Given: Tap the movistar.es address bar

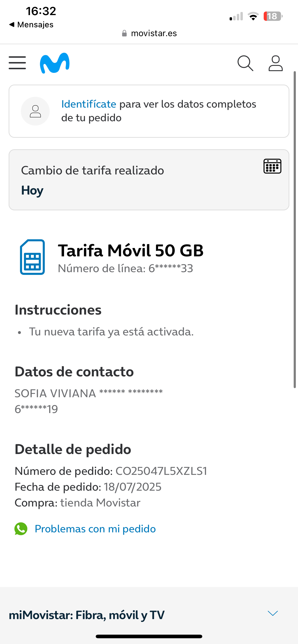Looking at the screenshot, I should [x=149, y=33].
